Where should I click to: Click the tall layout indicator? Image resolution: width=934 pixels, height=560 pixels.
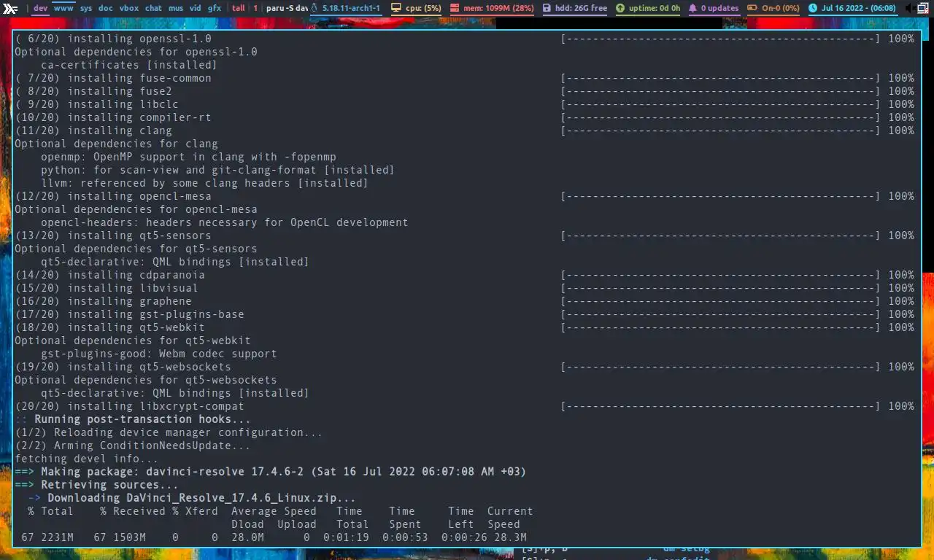coord(239,9)
